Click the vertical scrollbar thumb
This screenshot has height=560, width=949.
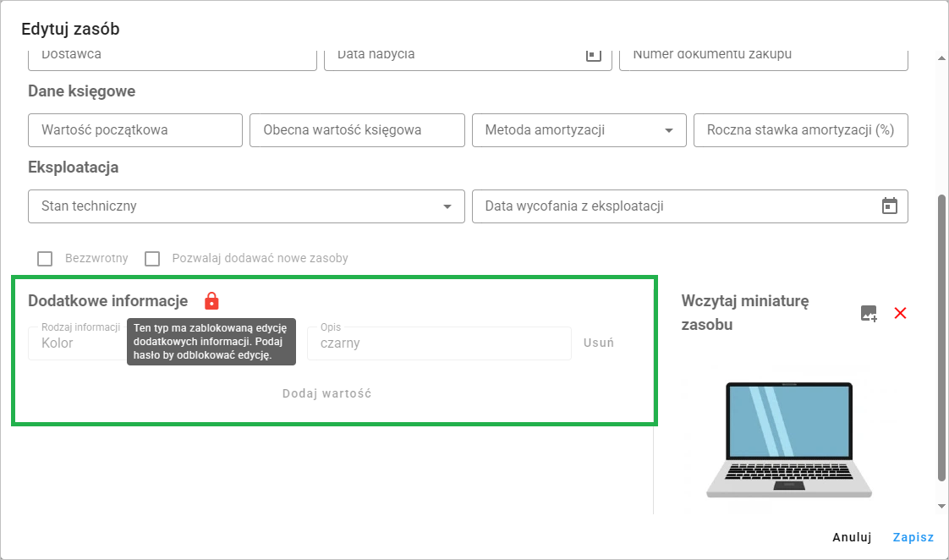pyautogui.click(x=941, y=338)
